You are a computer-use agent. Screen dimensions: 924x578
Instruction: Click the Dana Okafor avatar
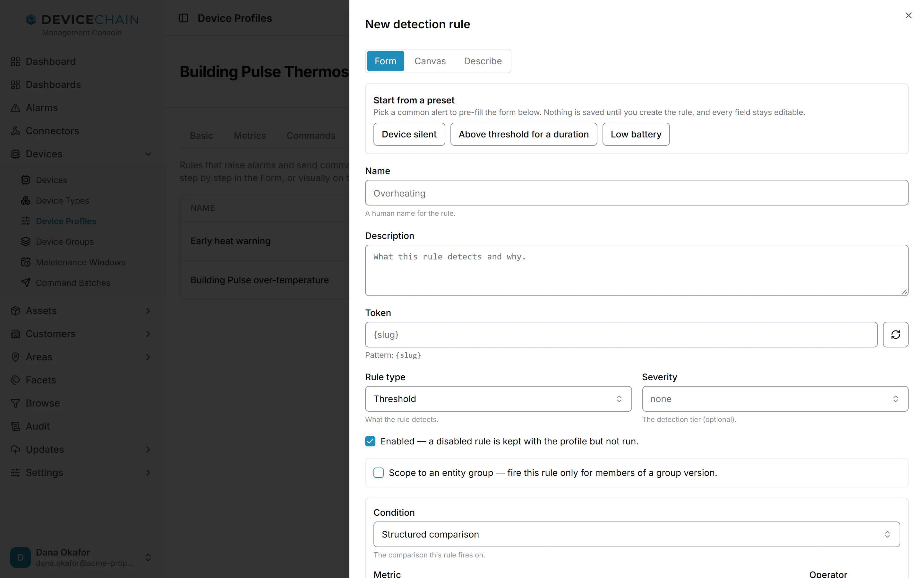pos(21,557)
